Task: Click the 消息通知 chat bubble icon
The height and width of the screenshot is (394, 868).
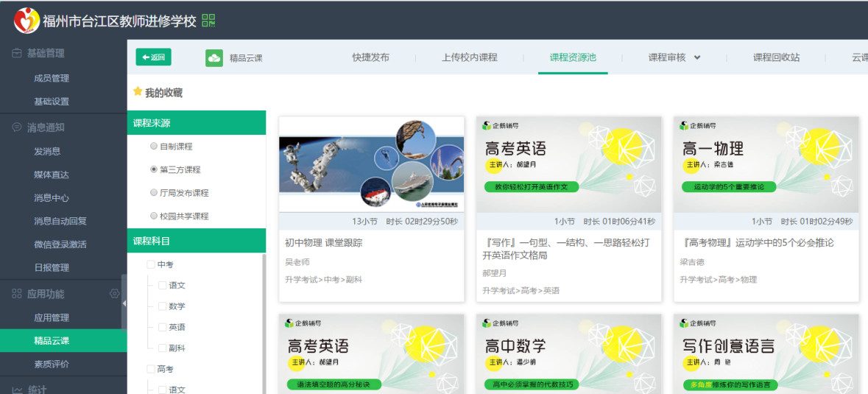Action: pos(17,127)
